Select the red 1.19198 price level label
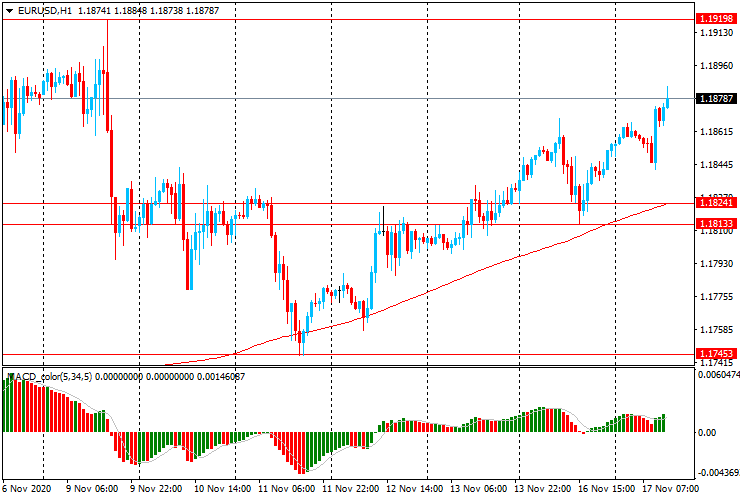The width and height of the screenshot is (740, 500). (716, 19)
